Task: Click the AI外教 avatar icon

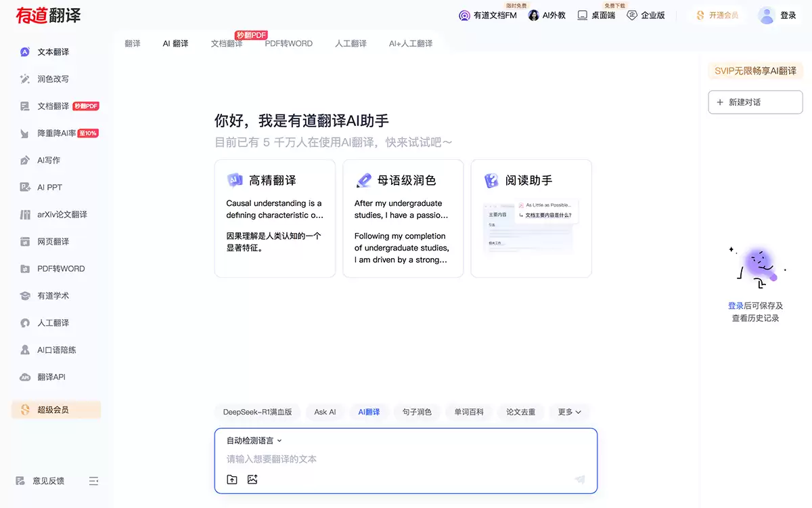Action: (x=534, y=16)
